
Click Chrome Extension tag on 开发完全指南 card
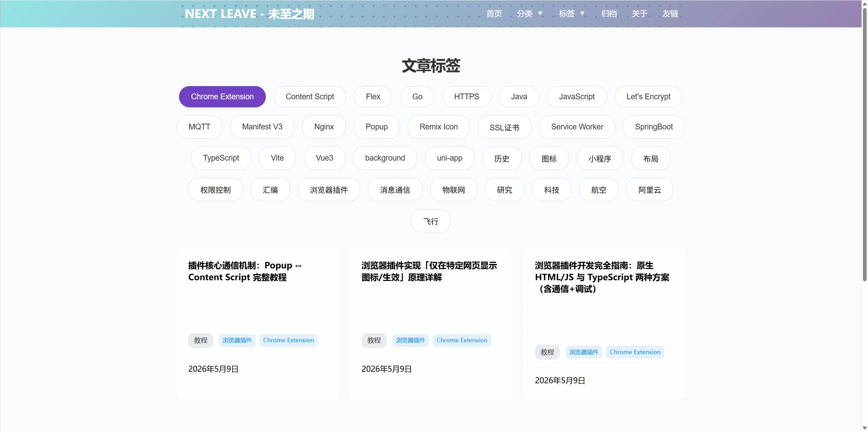635,352
